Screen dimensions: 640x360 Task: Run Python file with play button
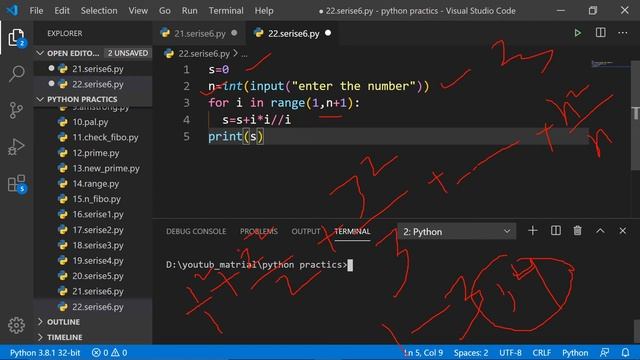578,33
